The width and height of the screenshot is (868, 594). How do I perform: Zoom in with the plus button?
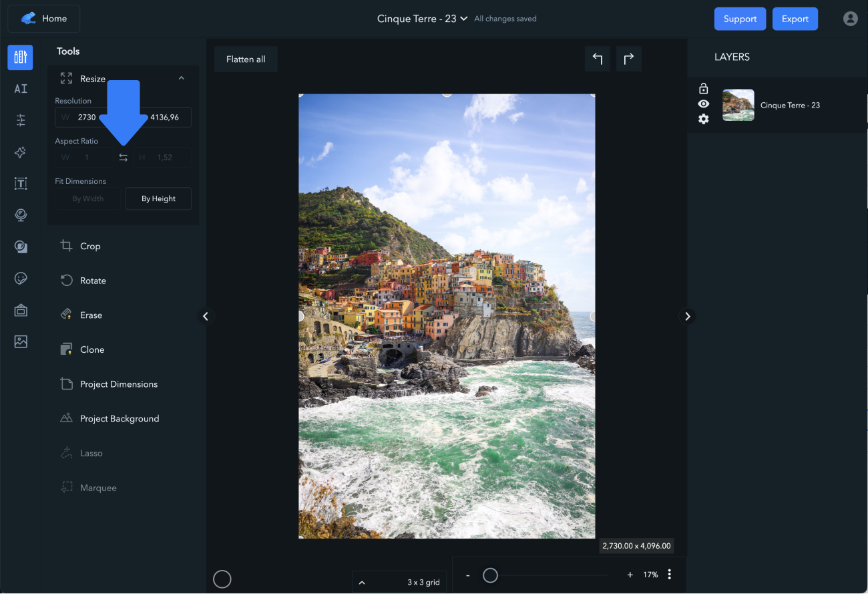(x=630, y=575)
